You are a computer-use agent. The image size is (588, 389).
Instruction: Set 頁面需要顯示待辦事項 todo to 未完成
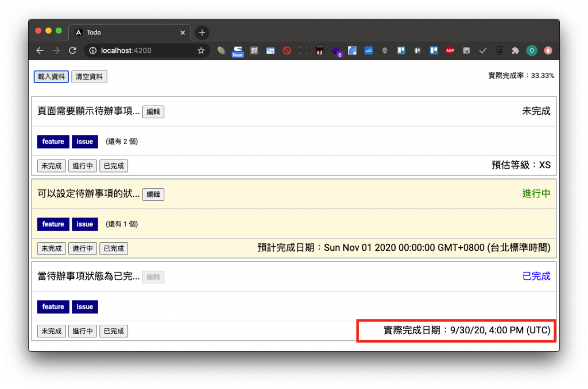click(x=52, y=166)
